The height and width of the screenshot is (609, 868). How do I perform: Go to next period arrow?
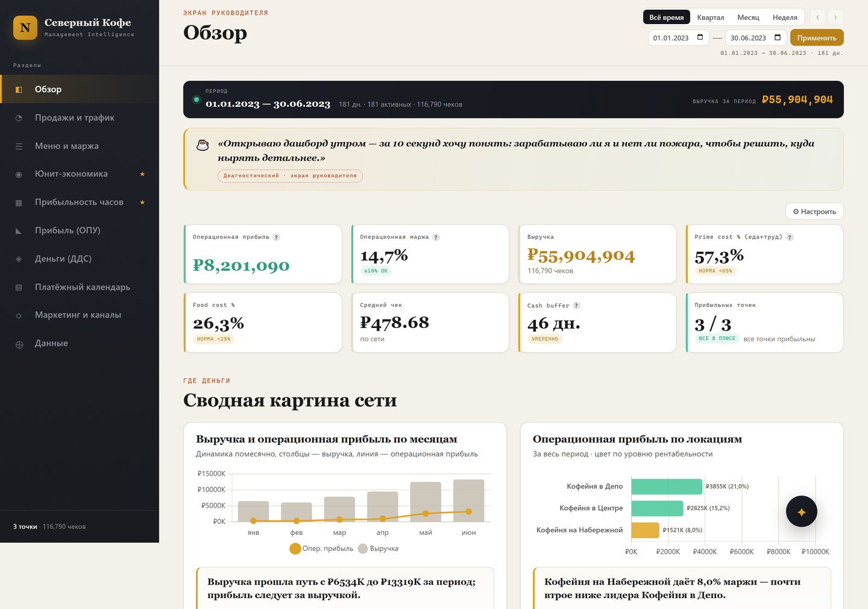pos(835,17)
